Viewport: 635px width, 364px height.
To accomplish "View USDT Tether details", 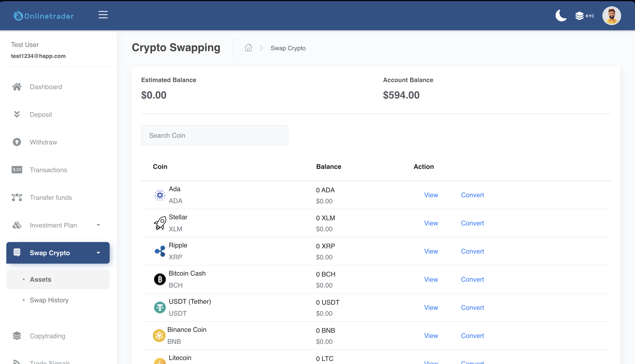I will [x=431, y=307].
